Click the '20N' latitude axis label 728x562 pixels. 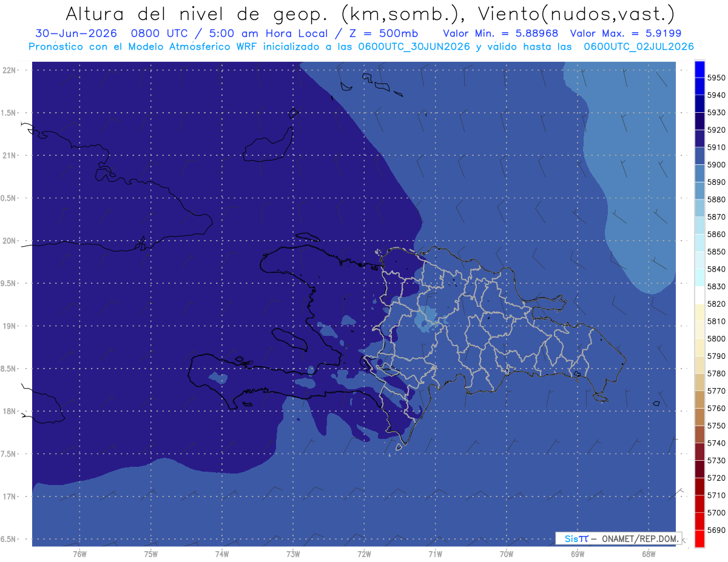click(8, 241)
